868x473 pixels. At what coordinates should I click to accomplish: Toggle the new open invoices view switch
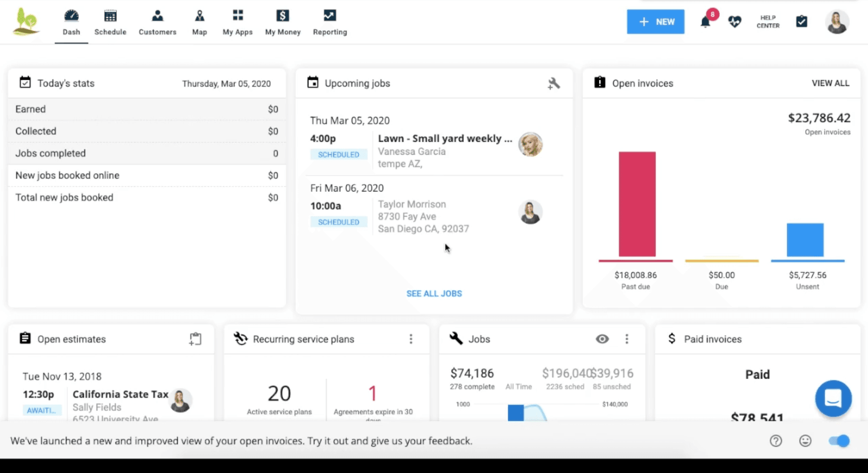click(839, 441)
